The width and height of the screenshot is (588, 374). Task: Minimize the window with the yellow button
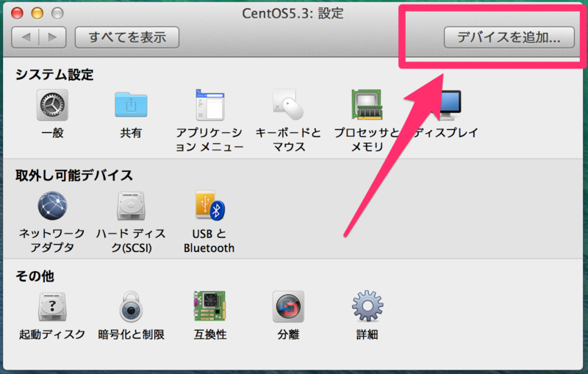click(x=37, y=13)
